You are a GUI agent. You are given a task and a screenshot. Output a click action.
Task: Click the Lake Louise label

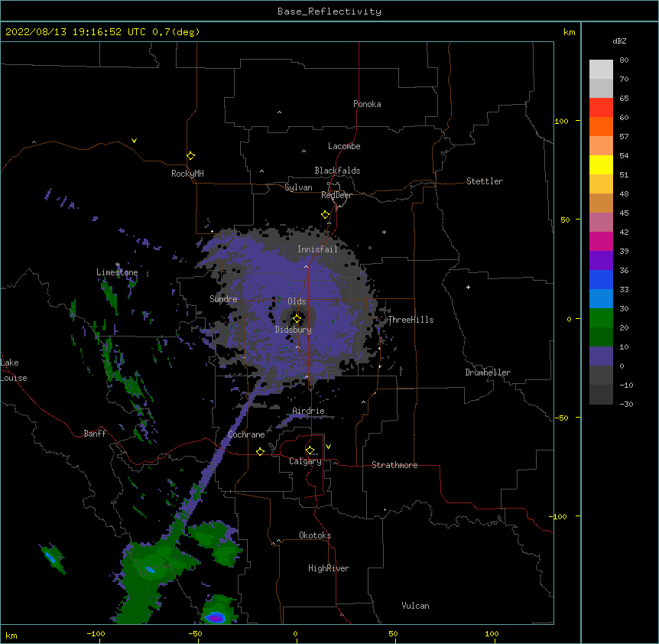pos(14,370)
